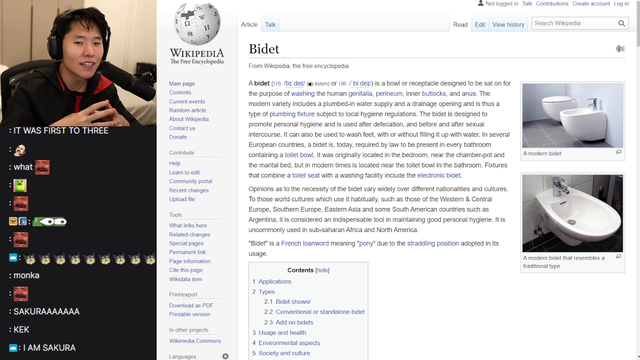Follow the French loanword link

click(x=305, y=243)
